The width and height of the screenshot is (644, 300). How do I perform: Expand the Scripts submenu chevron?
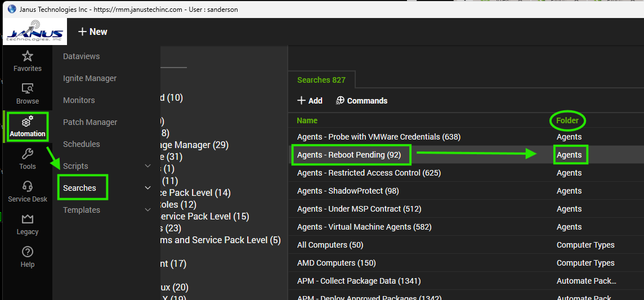pyautogui.click(x=148, y=166)
